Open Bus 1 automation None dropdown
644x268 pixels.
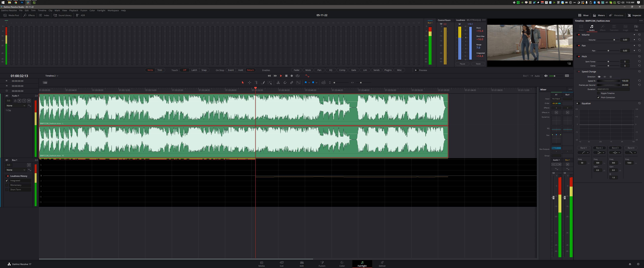(16, 170)
